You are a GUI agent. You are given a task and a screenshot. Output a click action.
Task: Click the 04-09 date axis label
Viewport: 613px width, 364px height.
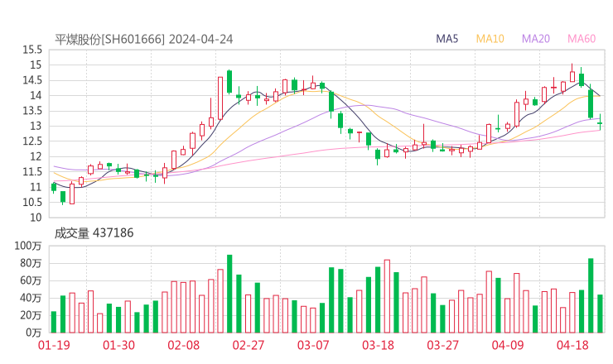point(508,345)
